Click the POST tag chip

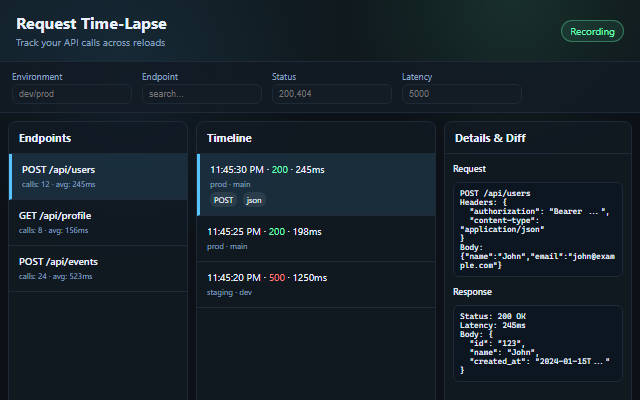(223, 200)
